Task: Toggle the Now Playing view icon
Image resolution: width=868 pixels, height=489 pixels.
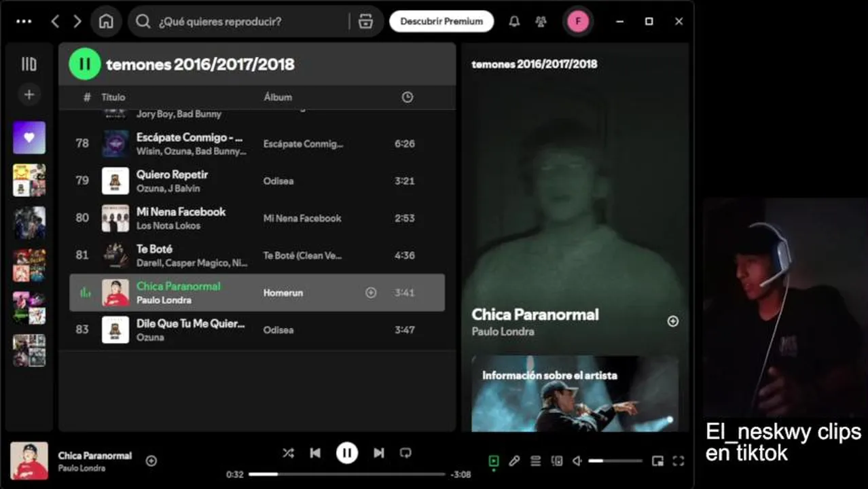Action: [494, 461]
